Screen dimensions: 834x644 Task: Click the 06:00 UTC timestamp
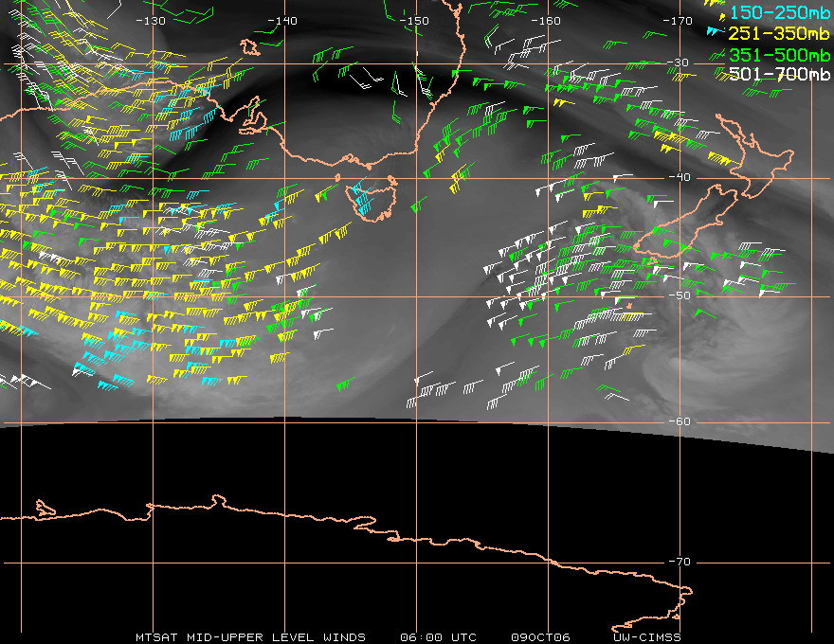(438, 637)
